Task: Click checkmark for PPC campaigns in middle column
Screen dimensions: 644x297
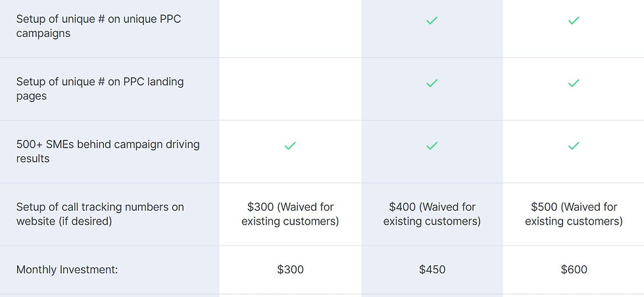Action: 432,20
